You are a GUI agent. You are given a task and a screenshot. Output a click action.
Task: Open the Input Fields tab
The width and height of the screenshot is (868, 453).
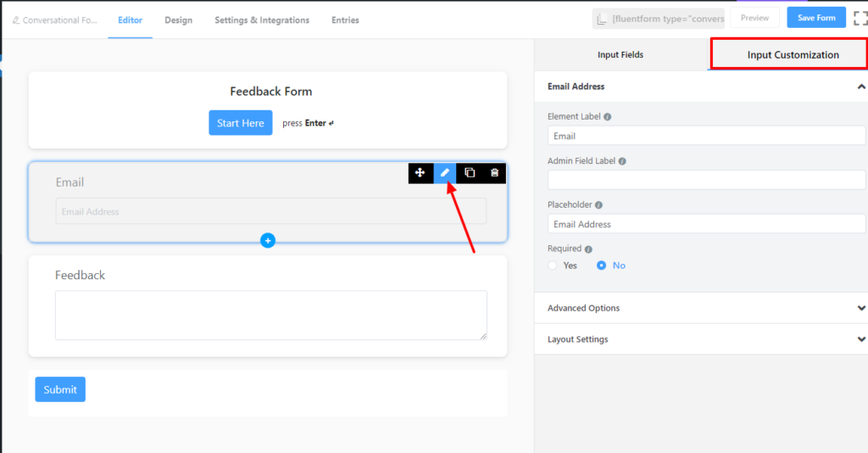tap(620, 54)
